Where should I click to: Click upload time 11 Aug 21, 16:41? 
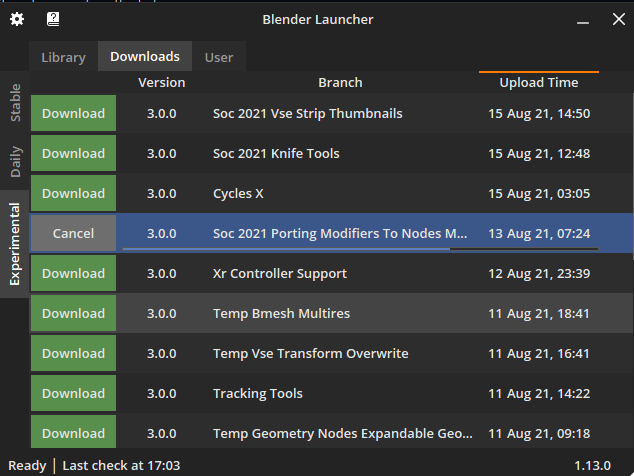coord(539,354)
